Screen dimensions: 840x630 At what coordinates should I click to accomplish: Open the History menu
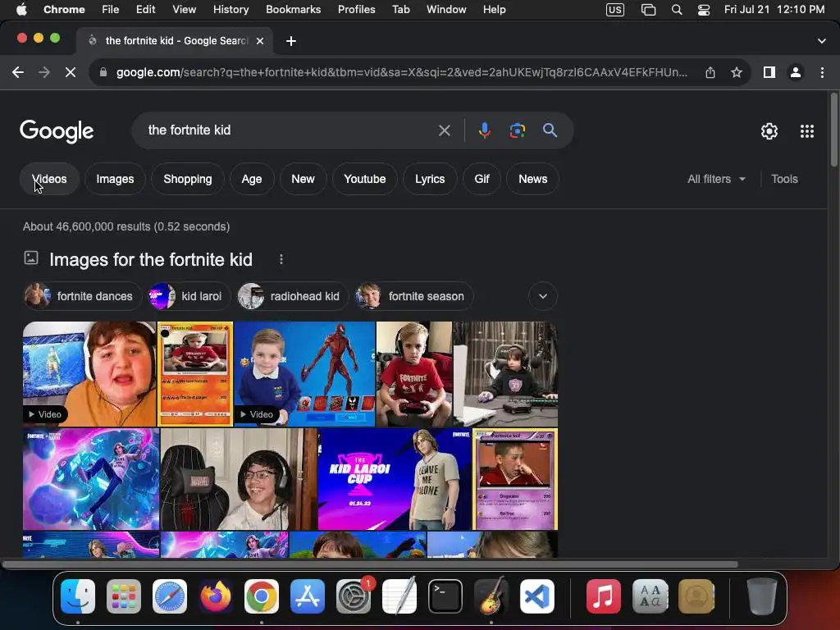pos(231,10)
